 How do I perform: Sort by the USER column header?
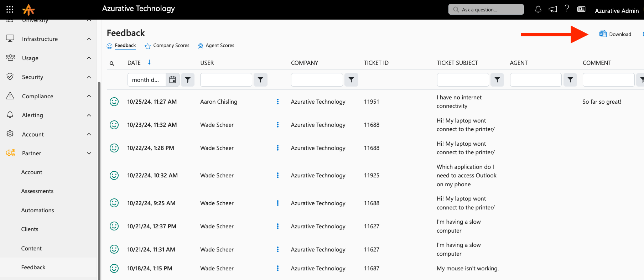[207, 63]
